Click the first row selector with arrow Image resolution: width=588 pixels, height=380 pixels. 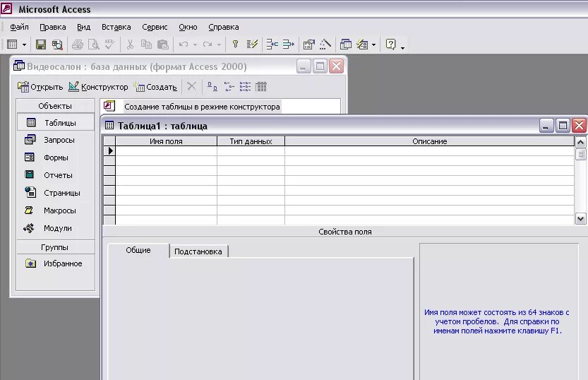click(x=109, y=151)
